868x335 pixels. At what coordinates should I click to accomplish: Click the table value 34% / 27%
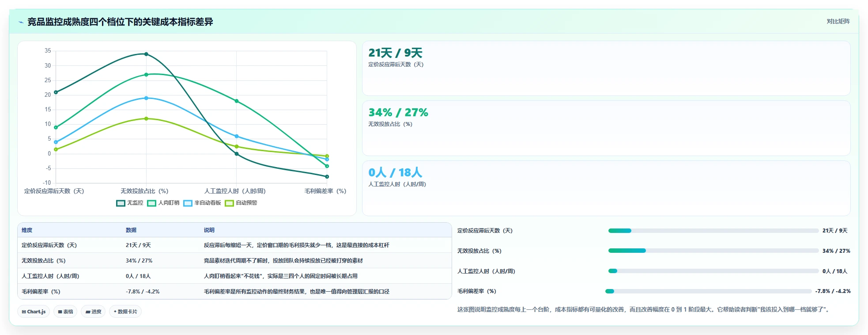coord(139,261)
